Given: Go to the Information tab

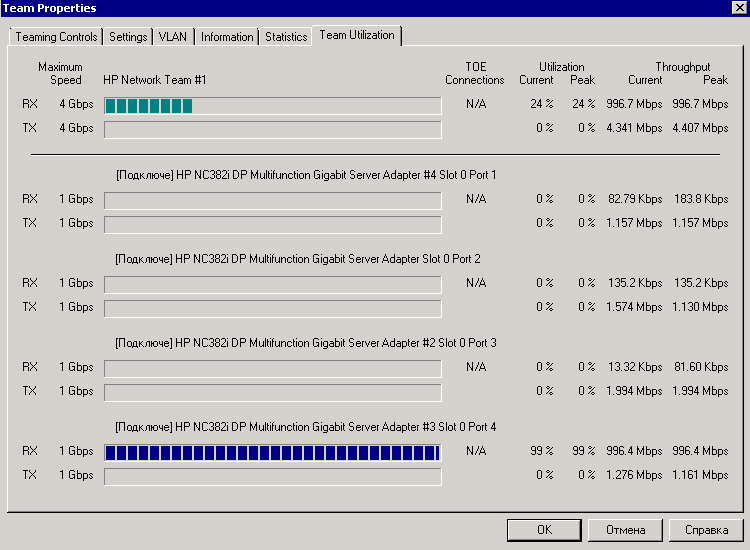Looking at the screenshot, I should [x=227, y=37].
